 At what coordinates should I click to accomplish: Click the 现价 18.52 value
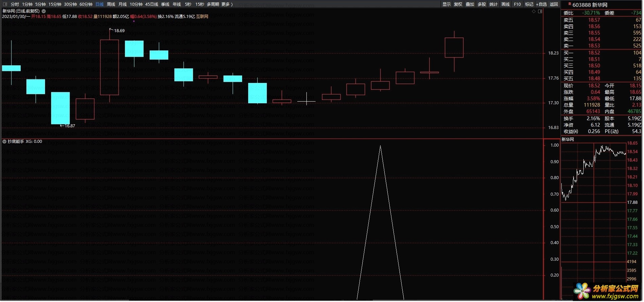pyautogui.click(x=594, y=86)
